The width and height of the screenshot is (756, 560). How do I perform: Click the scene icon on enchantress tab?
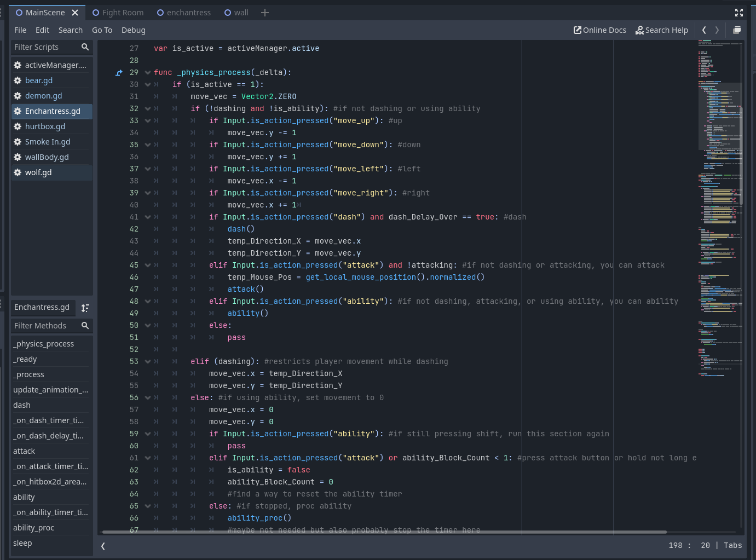click(x=160, y=13)
